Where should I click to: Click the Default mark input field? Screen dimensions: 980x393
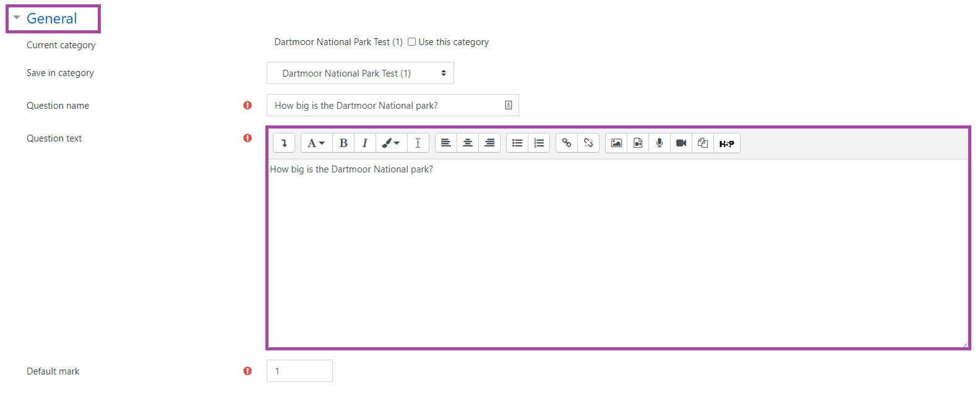299,371
